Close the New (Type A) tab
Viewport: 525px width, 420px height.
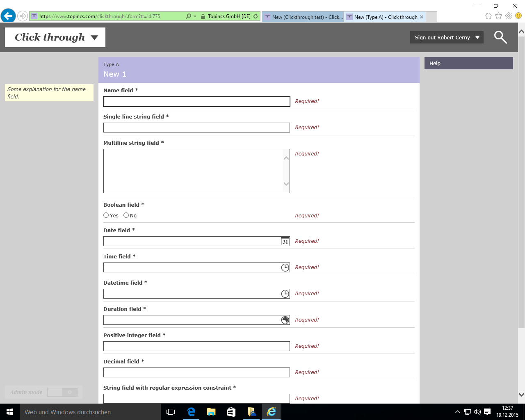click(422, 17)
